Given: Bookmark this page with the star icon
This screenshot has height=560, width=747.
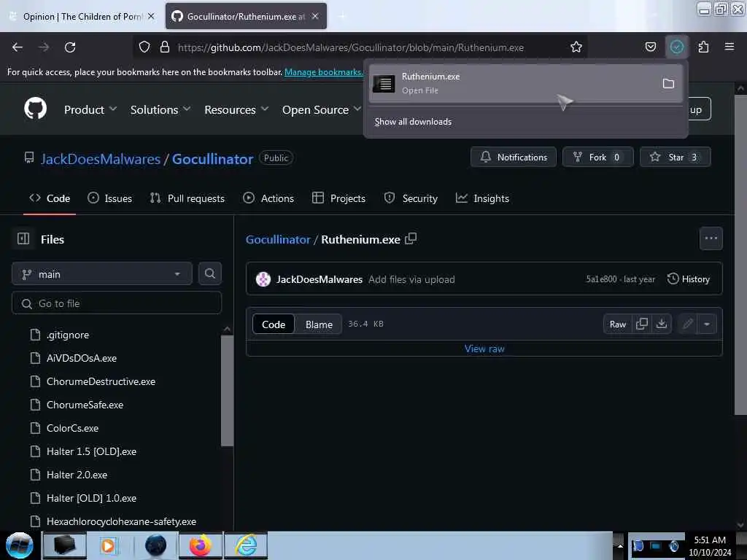Looking at the screenshot, I should tap(576, 47).
